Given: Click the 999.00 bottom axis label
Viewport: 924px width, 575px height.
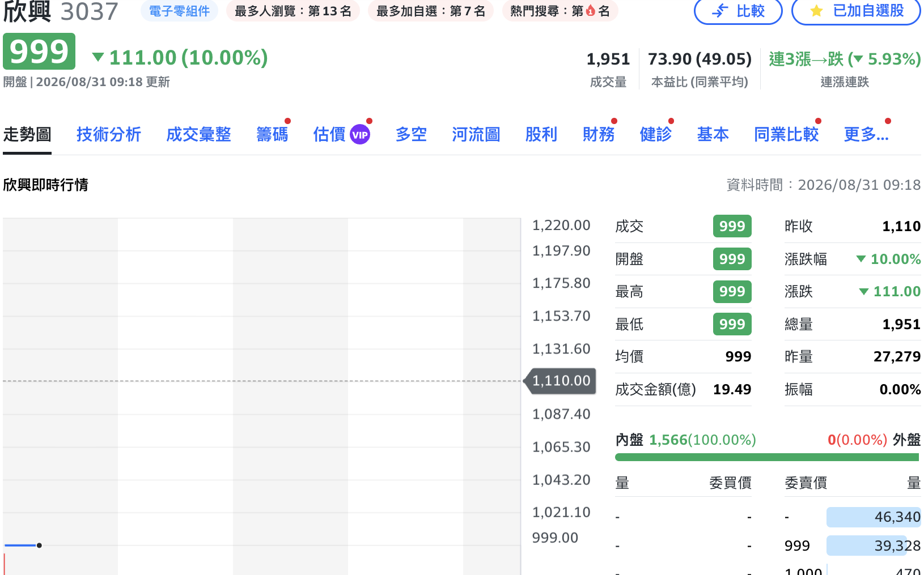Looking at the screenshot, I should click(555, 538).
